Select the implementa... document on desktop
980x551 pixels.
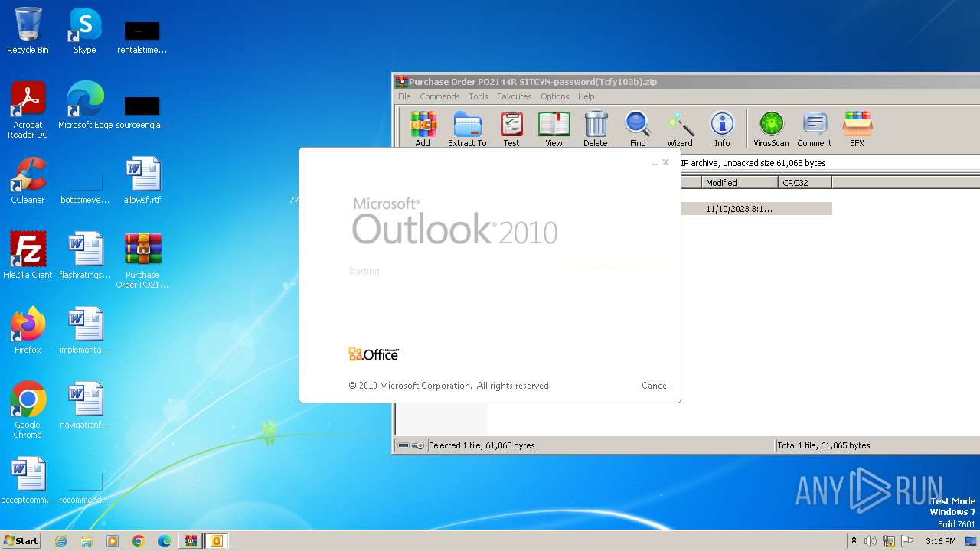click(x=85, y=331)
